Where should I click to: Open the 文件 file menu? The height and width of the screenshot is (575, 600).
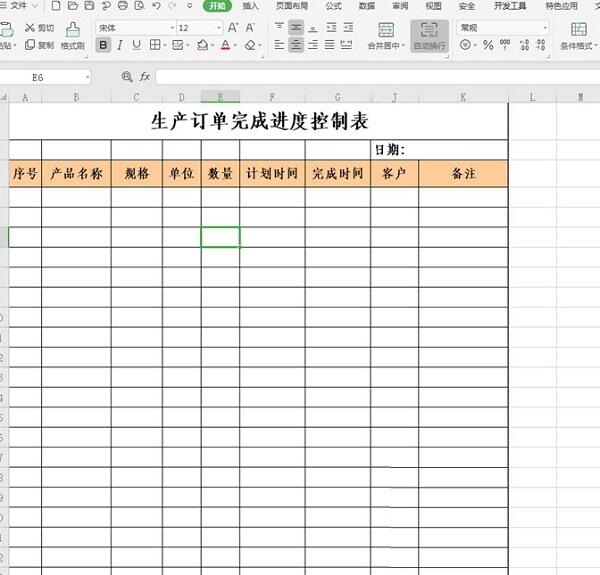click(18, 5)
